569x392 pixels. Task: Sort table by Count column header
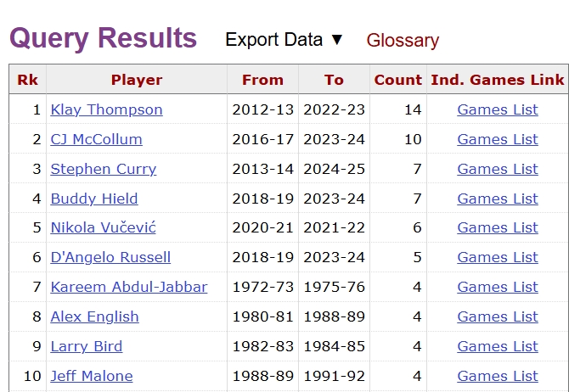397,80
